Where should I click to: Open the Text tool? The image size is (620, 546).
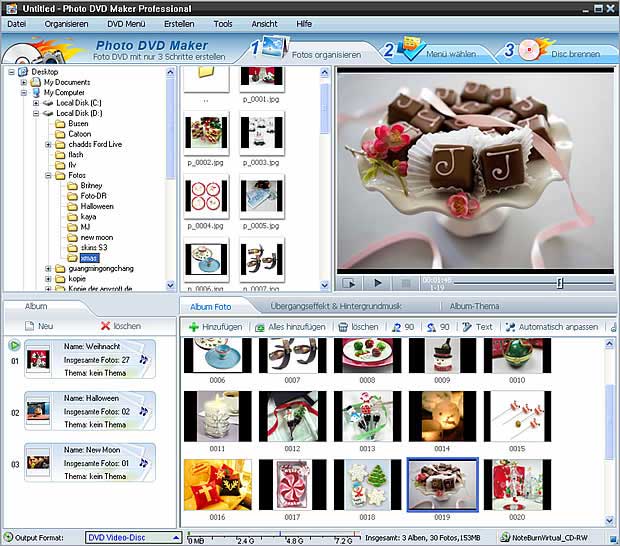[x=477, y=327]
